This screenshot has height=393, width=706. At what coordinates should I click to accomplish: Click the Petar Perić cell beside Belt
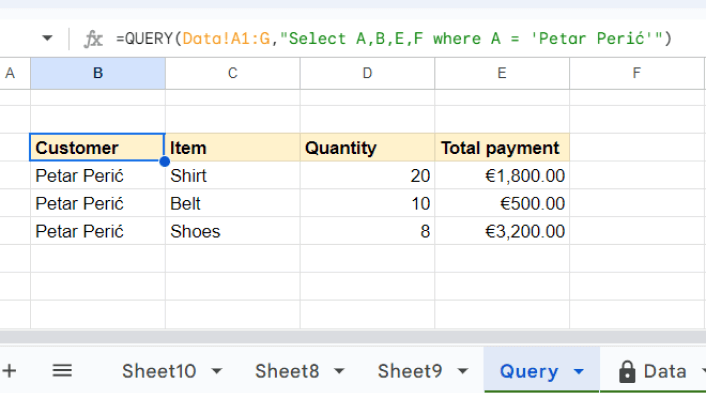(x=98, y=203)
